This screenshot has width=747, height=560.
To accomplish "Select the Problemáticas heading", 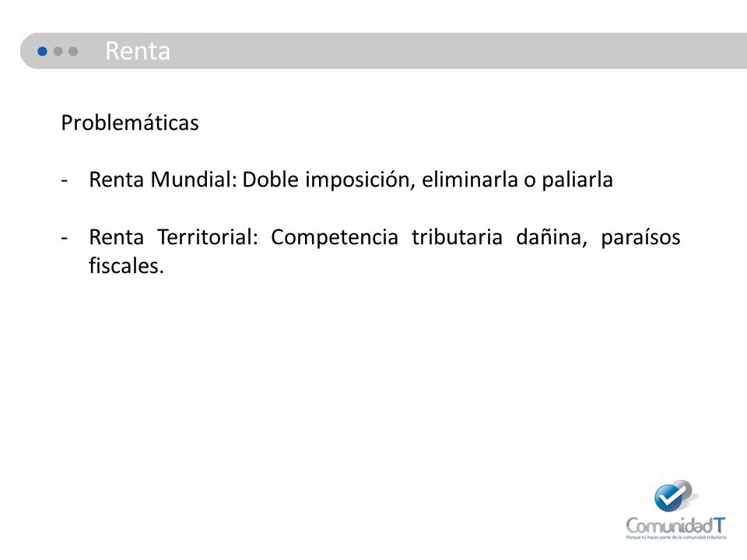I will click(130, 123).
